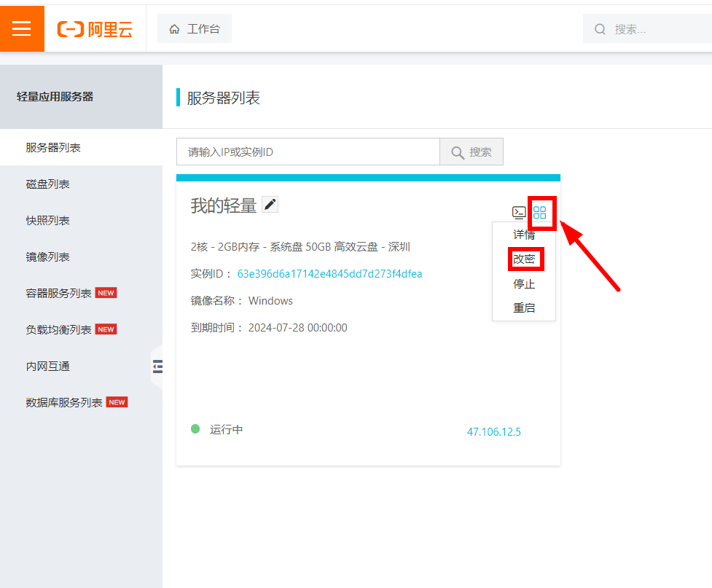The width and height of the screenshot is (712, 588).
Task: Click the expiry time 2024-07-28 00:00:00
Action: point(298,328)
